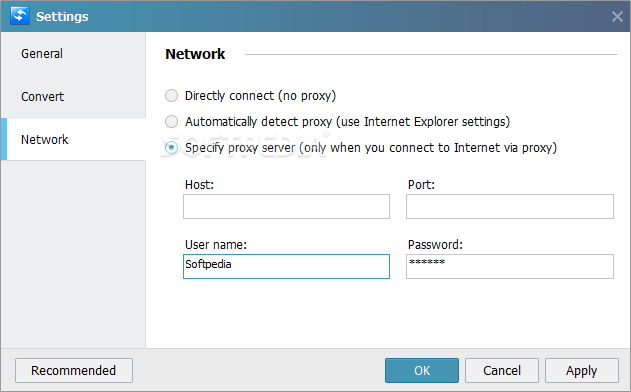Screen dimensions: 631x392
Task: Select Directly connect (no proxy) radio button
Action: 171,95
